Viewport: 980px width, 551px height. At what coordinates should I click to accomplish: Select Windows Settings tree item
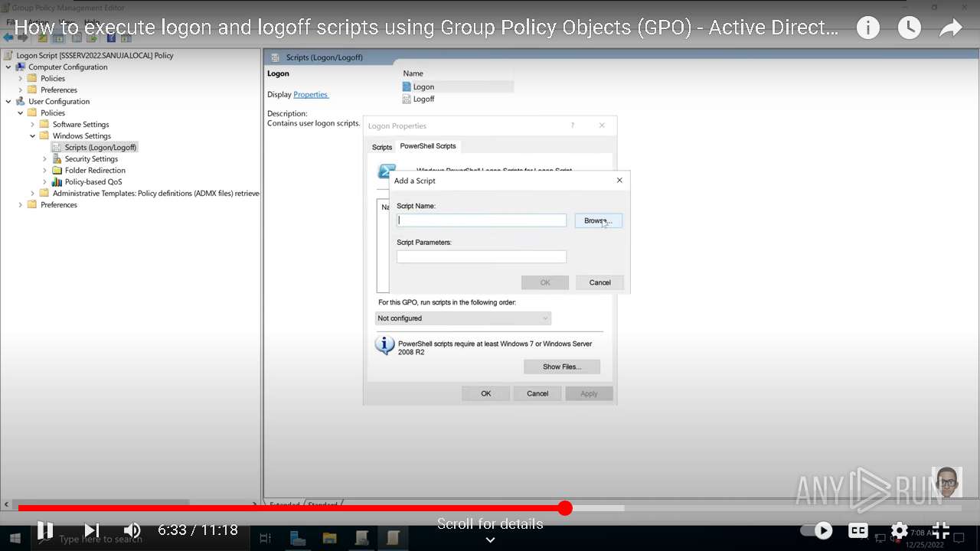(x=81, y=135)
